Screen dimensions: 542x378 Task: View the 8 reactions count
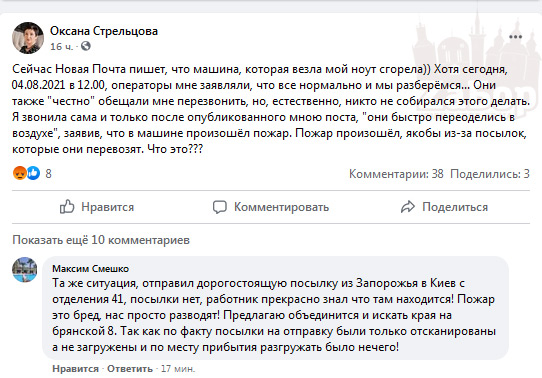48,173
